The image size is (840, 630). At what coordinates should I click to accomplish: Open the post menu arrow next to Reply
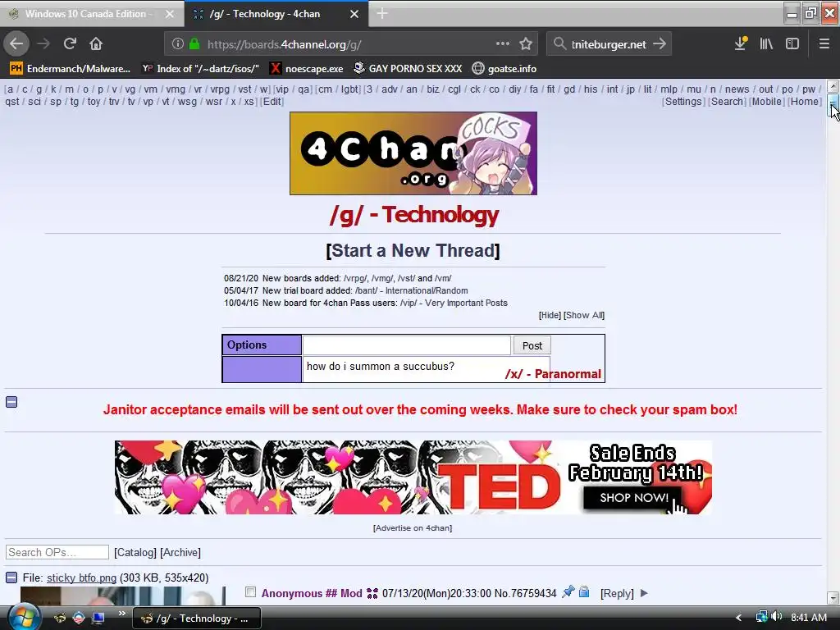click(644, 593)
